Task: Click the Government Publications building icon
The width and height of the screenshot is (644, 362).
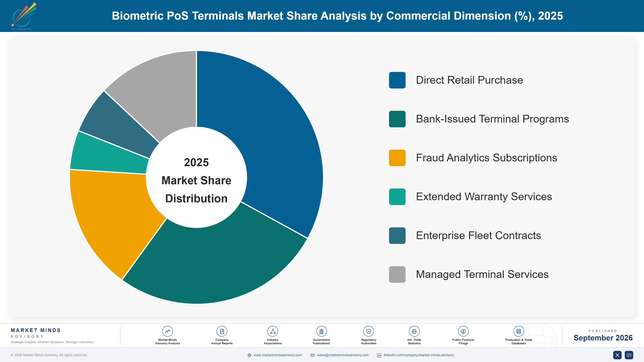Action: 321,331
